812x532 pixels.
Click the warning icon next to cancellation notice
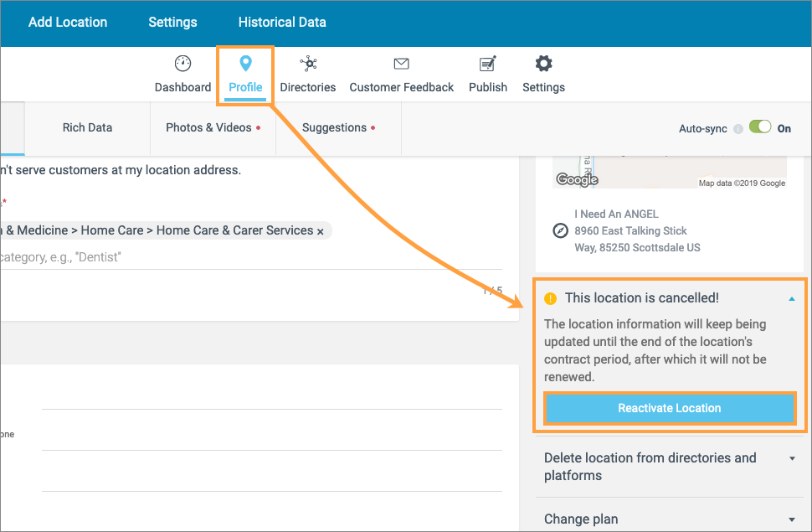click(550, 297)
